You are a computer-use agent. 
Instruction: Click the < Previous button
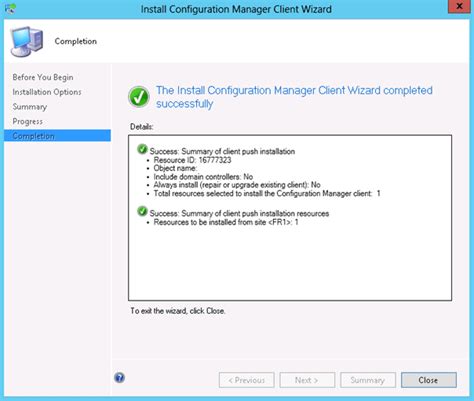point(247,380)
